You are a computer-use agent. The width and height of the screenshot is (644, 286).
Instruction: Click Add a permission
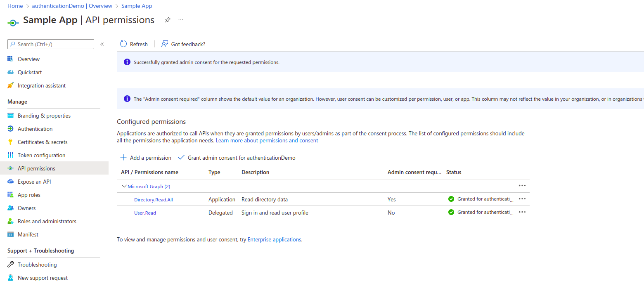[x=150, y=158]
